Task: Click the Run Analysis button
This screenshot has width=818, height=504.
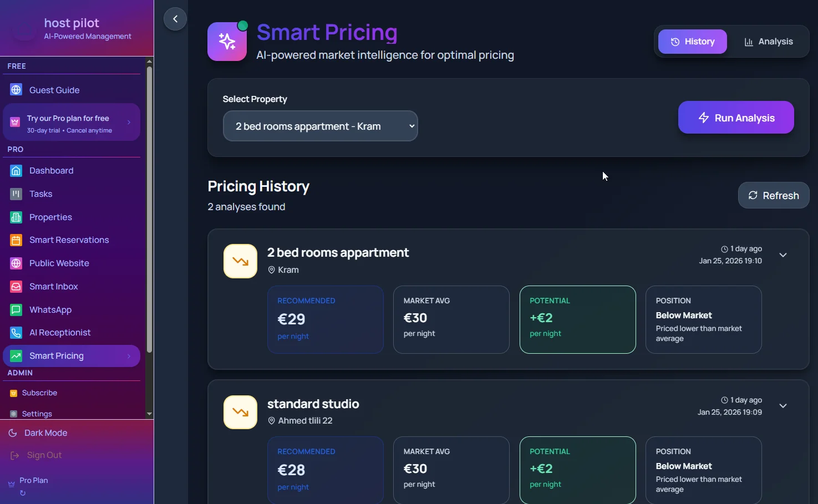Action: tap(736, 117)
